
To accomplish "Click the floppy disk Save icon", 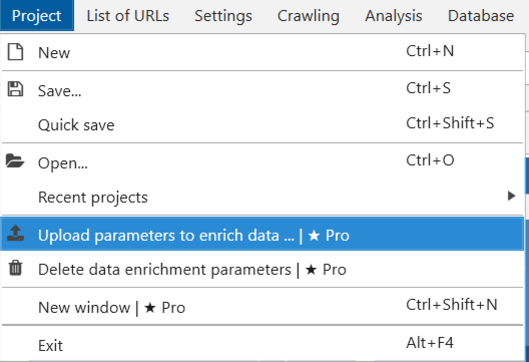I will (x=15, y=89).
